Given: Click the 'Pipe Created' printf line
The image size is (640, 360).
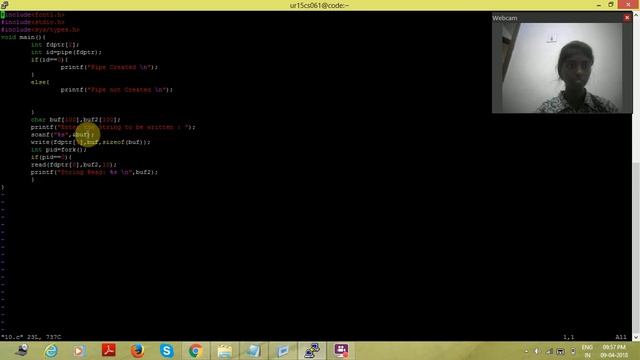Looking at the screenshot, I should [109, 67].
